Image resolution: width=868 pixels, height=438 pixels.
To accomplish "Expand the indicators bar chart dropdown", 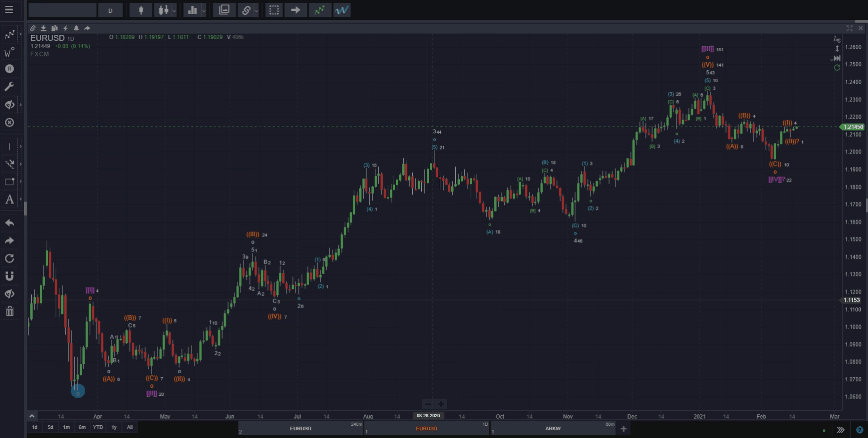I will [x=203, y=10].
